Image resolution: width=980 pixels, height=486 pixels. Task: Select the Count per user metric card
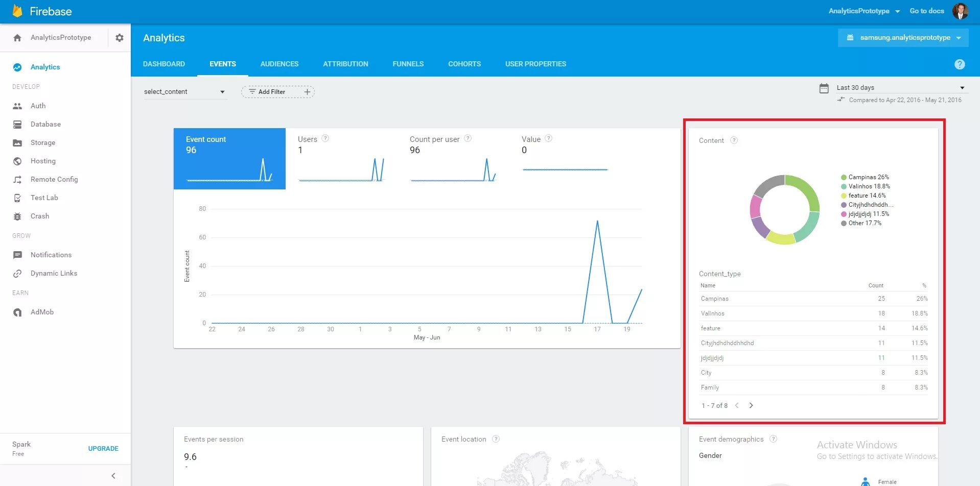tap(453, 159)
